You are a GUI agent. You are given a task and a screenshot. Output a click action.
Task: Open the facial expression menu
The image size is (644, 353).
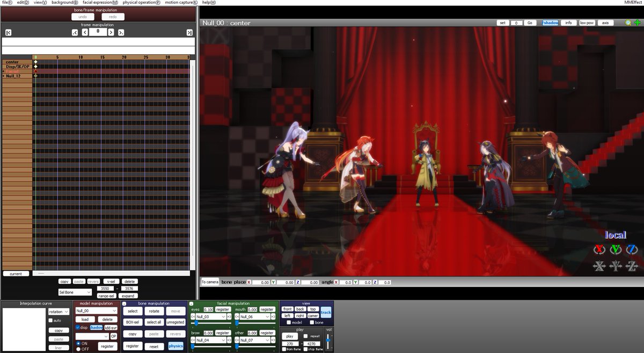(100, 3)
